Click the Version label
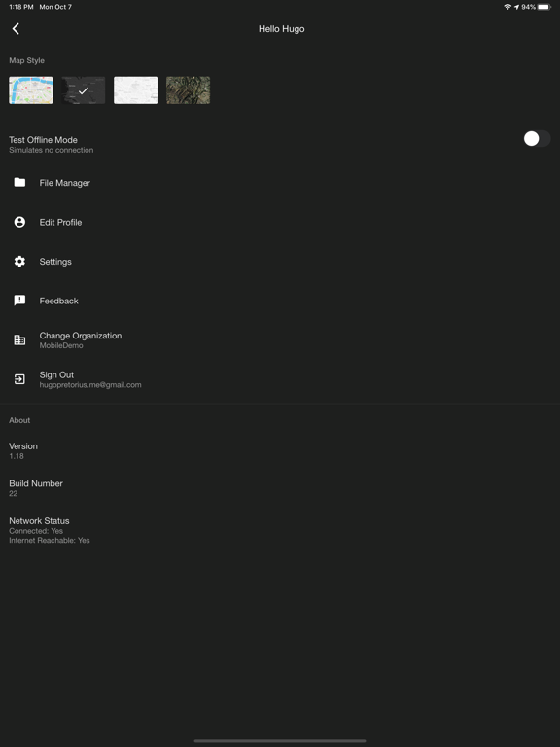 (23, 445)
